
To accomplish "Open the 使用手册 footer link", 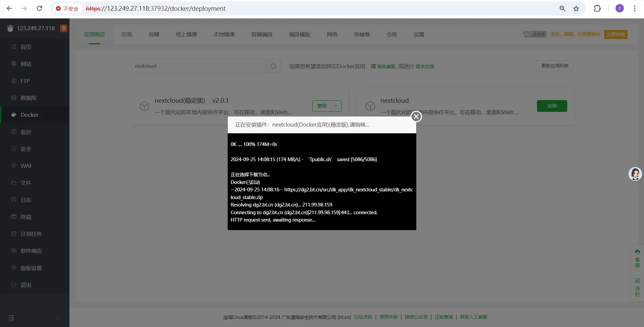I will click(x=389, y=317).
